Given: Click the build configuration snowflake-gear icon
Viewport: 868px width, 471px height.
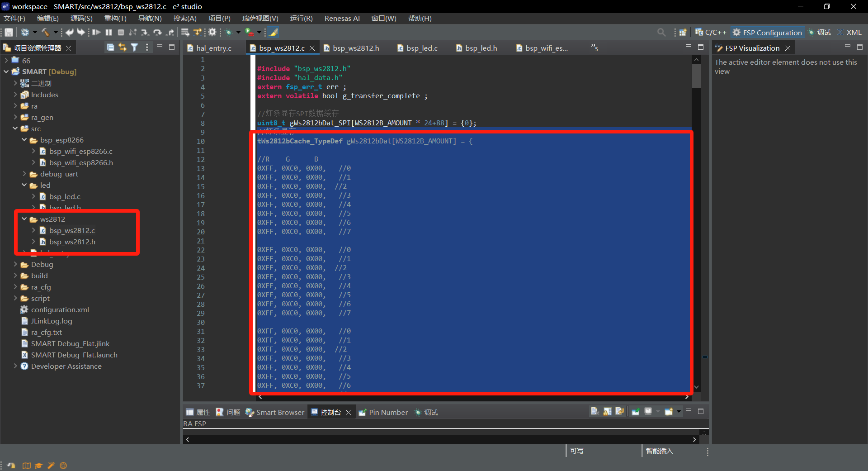Looking at the screenshot, I should pos(25,32).
